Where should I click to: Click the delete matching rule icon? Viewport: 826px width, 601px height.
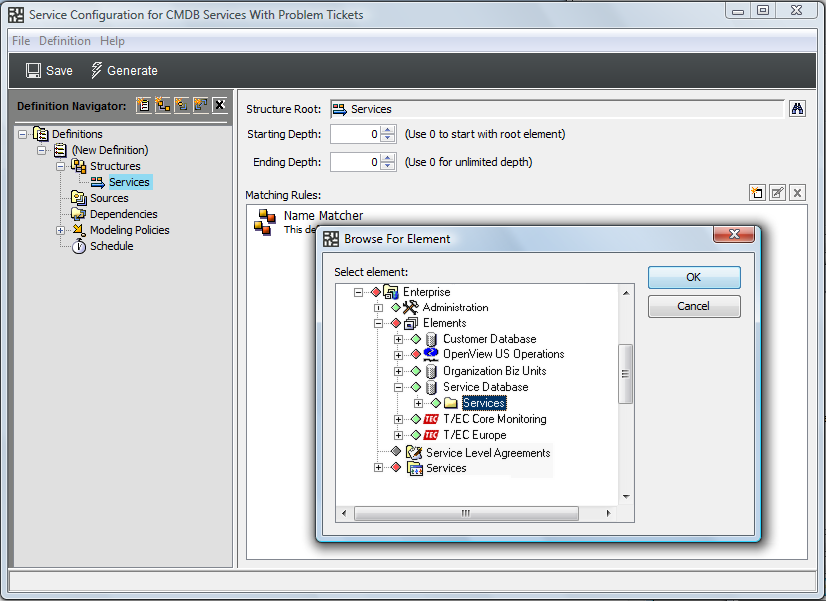click(798, 193)
